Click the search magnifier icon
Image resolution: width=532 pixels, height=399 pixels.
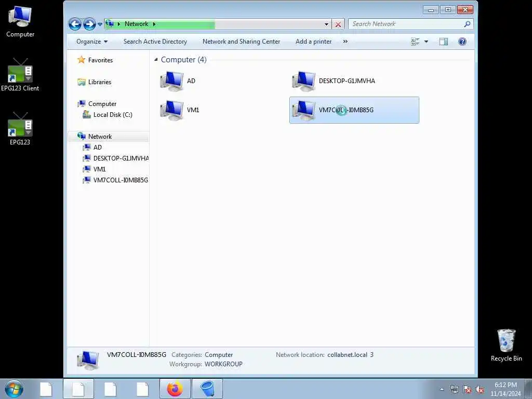(x=467, y=24)
